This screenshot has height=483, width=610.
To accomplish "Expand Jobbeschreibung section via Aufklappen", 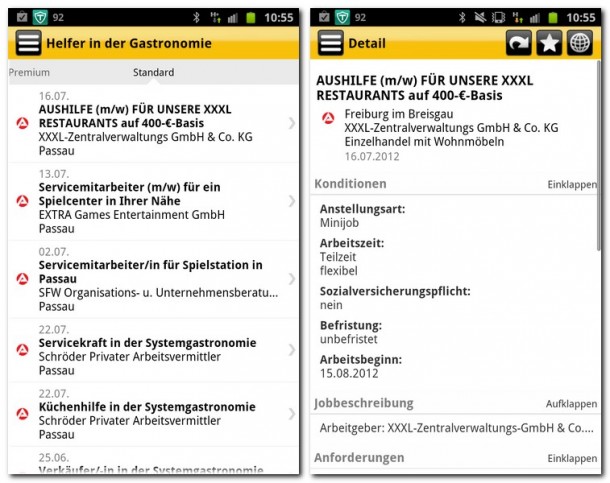I will point(571,404).
